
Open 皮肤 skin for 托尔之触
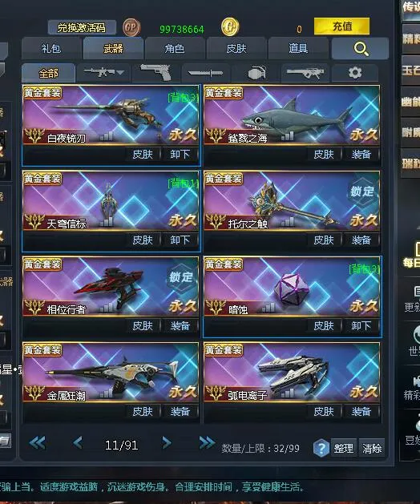324,240
